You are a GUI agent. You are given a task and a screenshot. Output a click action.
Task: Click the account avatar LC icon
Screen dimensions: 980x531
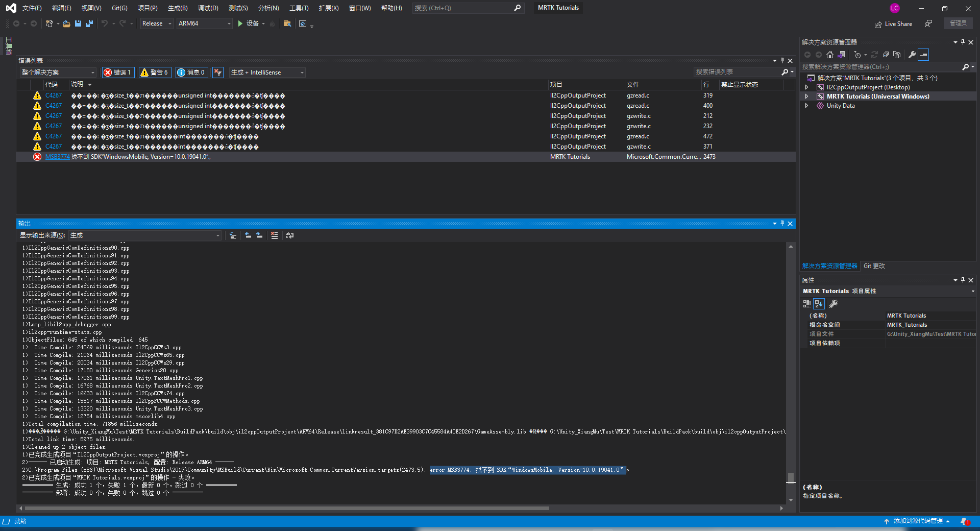pos(895,8)
